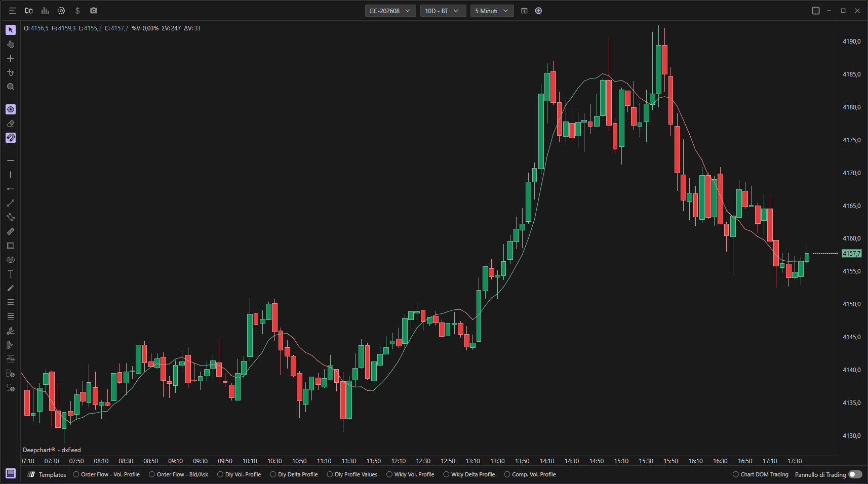The image size is (868, 484).
Task: Click the rounded square layout icon top-right
Action: point(815,11)
